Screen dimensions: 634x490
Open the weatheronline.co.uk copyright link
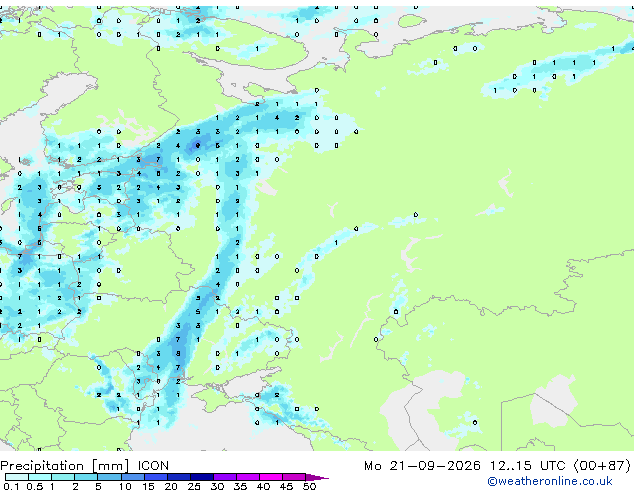coord(550,481)
